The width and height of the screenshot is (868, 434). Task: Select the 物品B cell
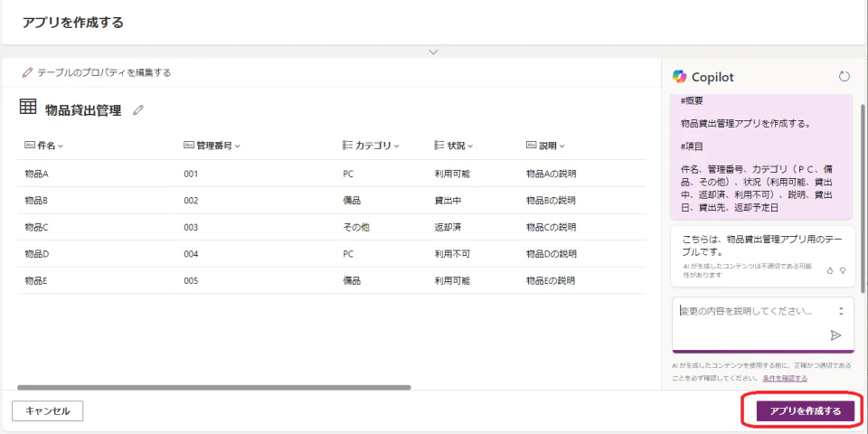36,201
